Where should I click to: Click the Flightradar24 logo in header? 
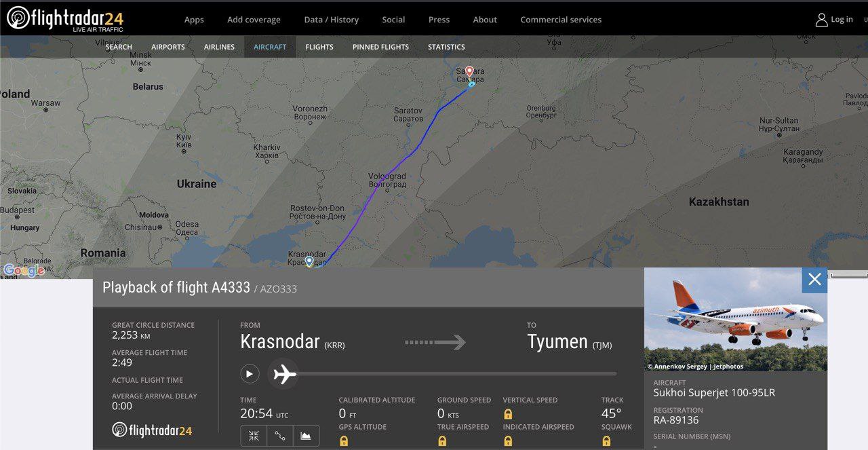pyautogui.click(x=66, y=19)
